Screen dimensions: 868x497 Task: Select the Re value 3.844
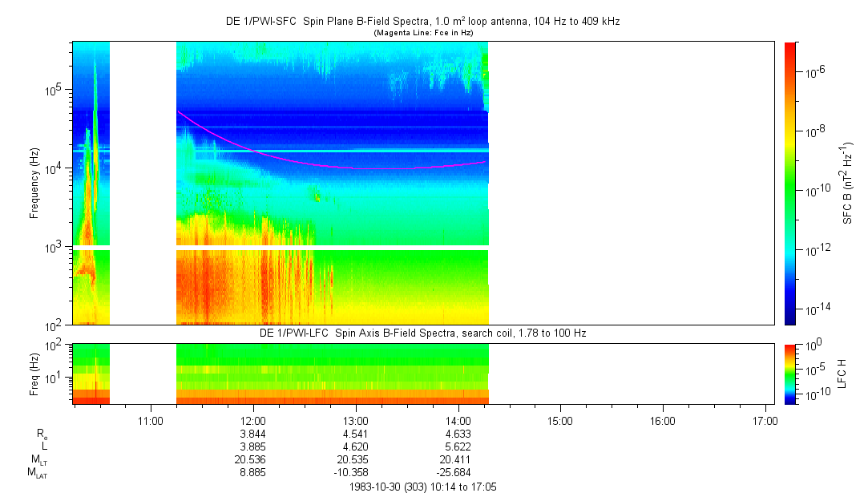tap(253, 433)
